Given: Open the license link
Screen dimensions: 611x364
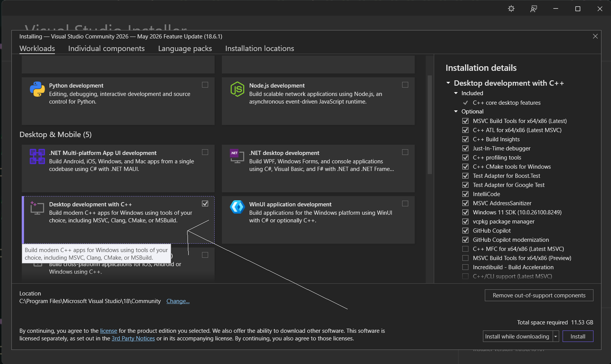Looking at the screenshot, I should [109, 331].
